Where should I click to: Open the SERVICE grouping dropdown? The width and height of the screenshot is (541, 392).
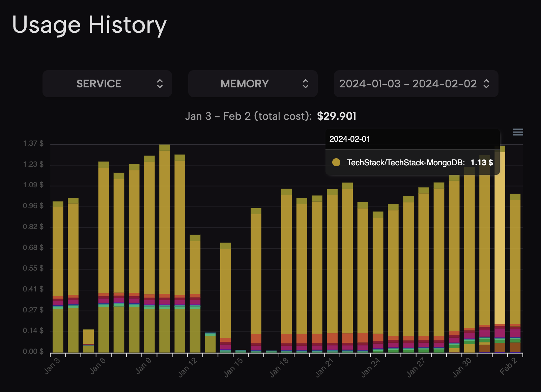(107, 84)
